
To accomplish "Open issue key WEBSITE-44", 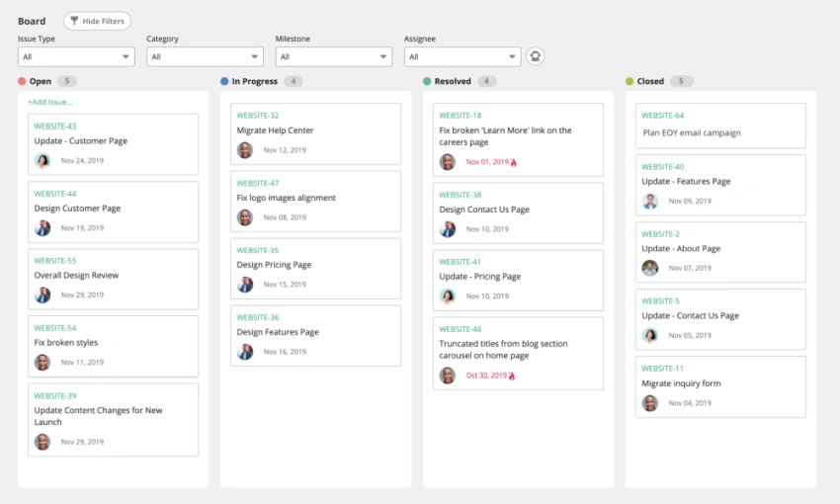I will [55, 194].
